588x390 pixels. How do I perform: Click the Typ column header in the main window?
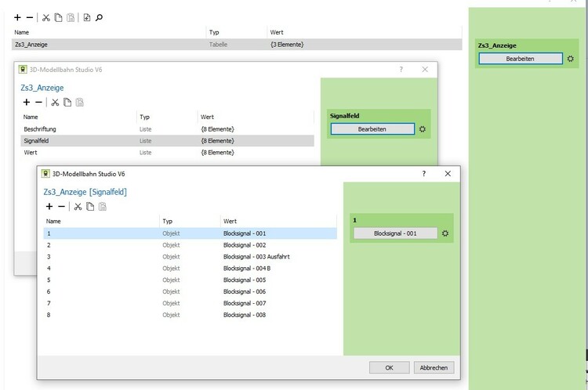237,33
